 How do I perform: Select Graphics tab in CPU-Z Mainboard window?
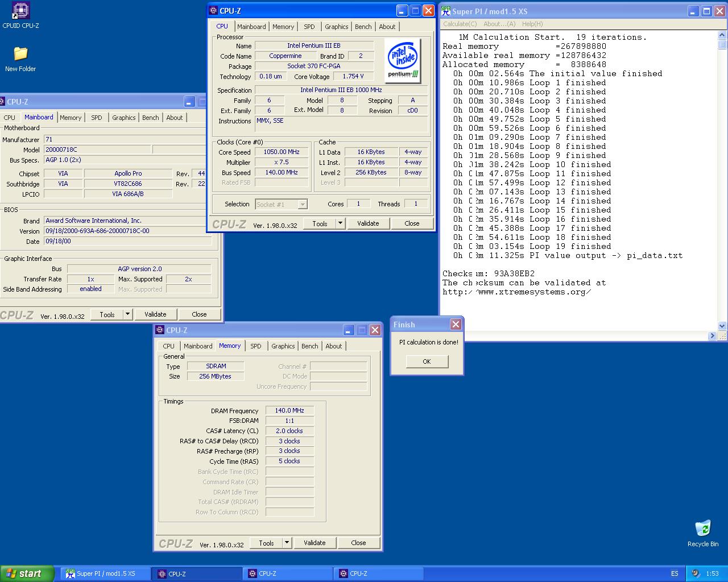coord(124,118)
